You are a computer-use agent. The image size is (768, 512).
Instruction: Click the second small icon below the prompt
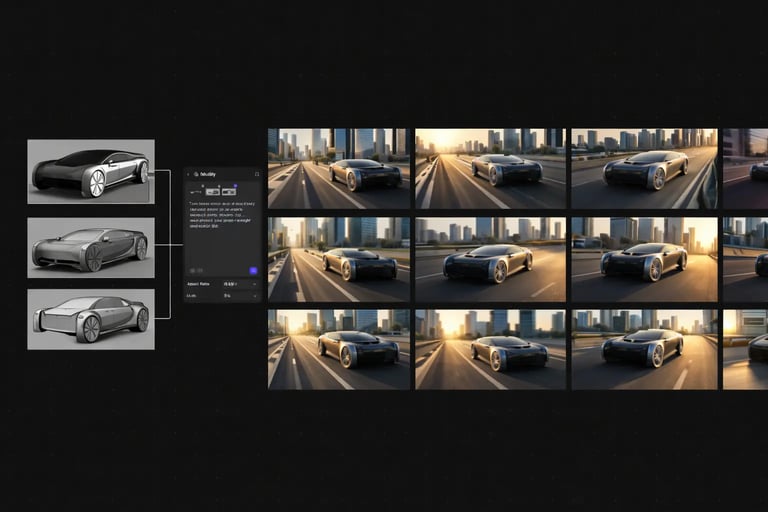(200, 270)
